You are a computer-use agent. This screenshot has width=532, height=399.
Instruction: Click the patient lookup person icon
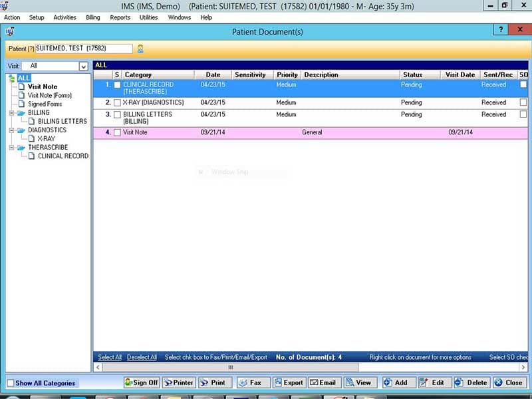pos(140,49)
